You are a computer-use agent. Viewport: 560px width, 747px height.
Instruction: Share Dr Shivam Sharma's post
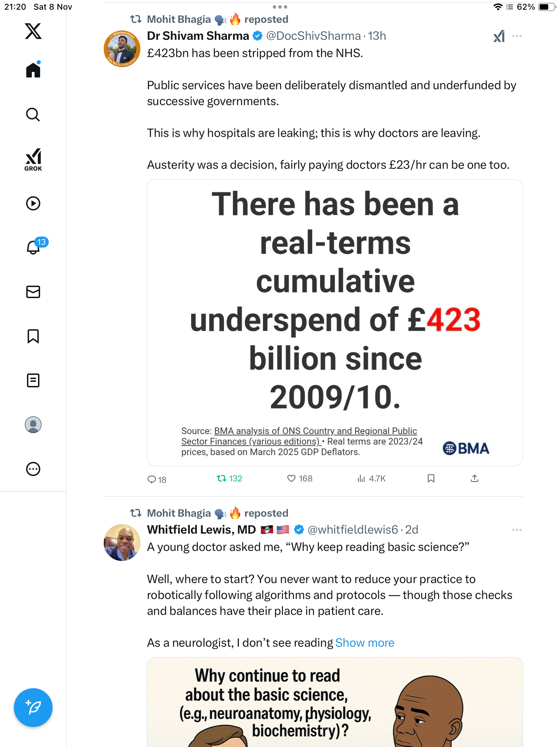coord(475,479)
